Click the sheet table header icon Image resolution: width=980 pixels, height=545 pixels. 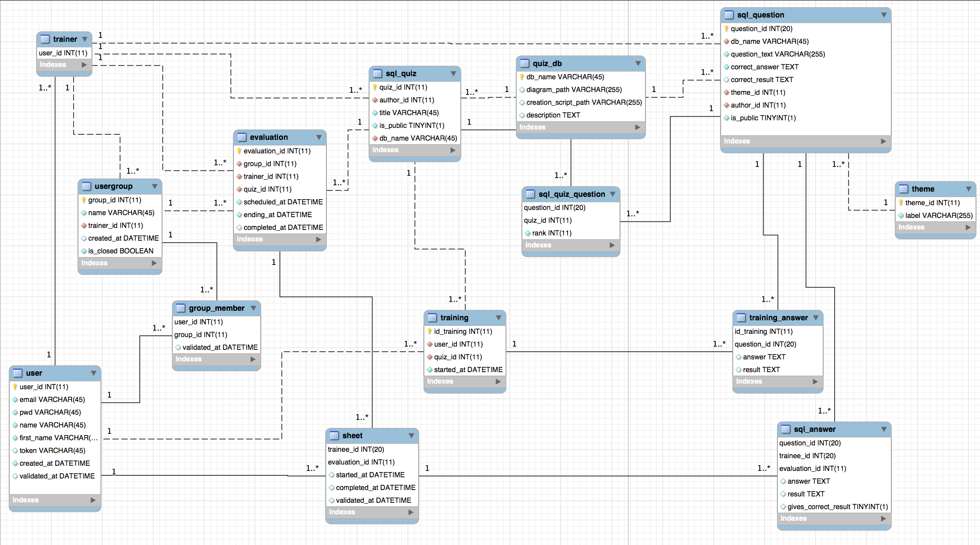pos(335,435)
